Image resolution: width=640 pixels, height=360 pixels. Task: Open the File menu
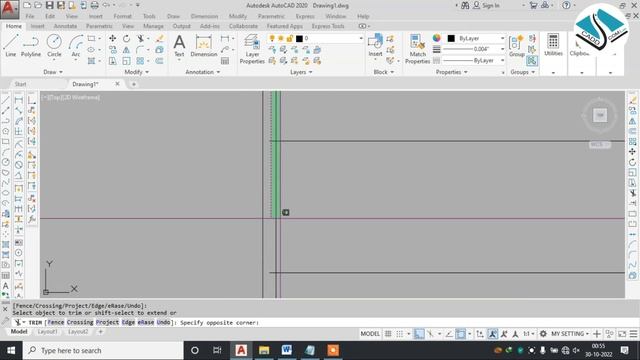30,16
